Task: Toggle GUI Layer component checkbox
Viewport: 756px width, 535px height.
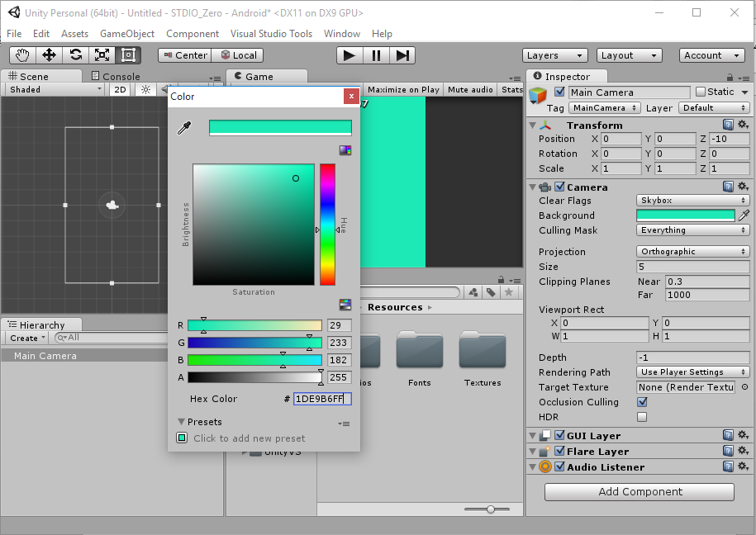Action: [x=559, y=435]
